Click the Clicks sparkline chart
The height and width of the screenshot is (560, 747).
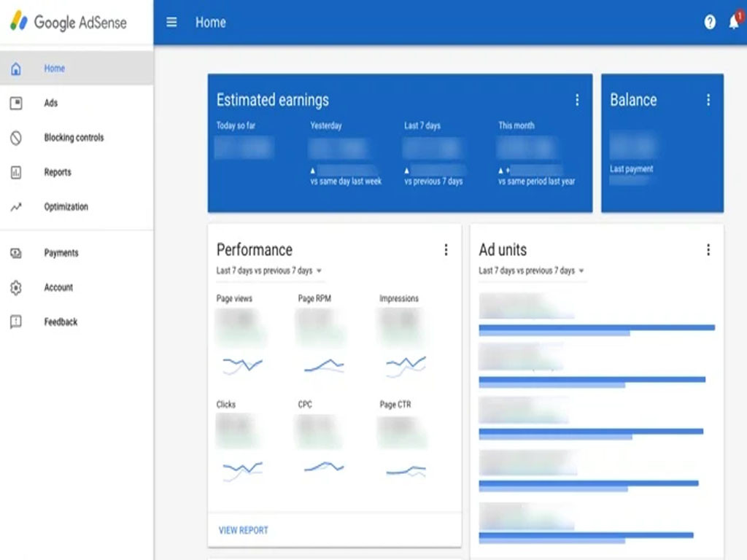pos(242,470)
